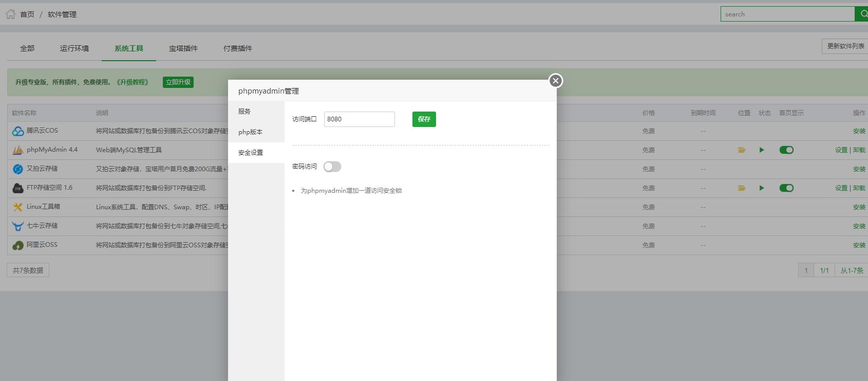The image size is (868, 381).
Task: Click the home icon in breadcrumb
Action: pos(10,14)
